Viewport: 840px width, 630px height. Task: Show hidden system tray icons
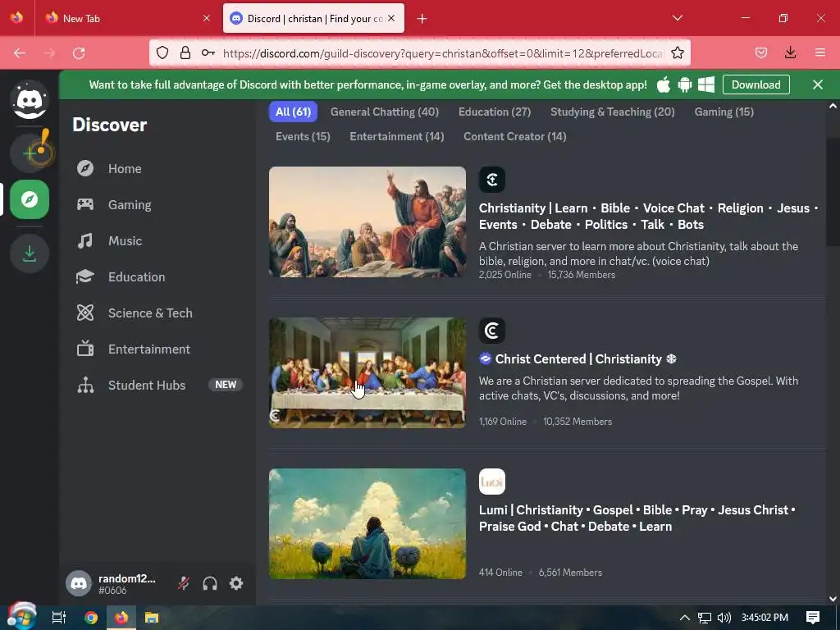[685, 618]
